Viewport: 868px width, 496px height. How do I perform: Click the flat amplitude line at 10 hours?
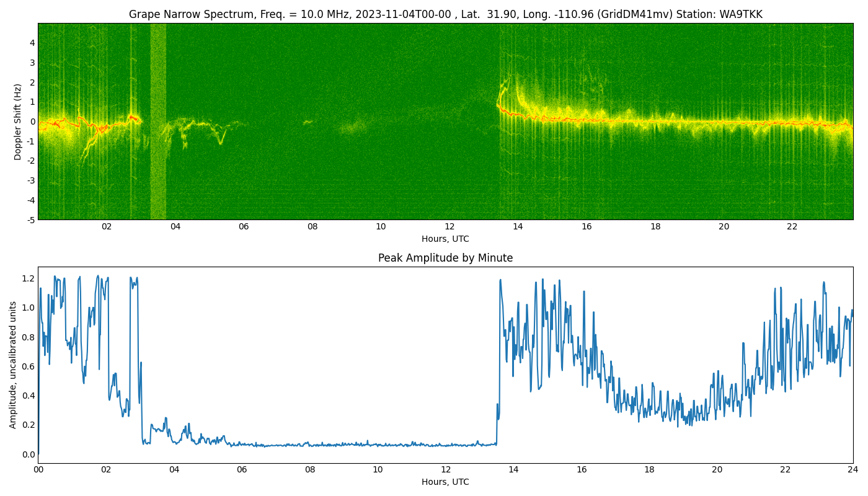coord(378,445)
